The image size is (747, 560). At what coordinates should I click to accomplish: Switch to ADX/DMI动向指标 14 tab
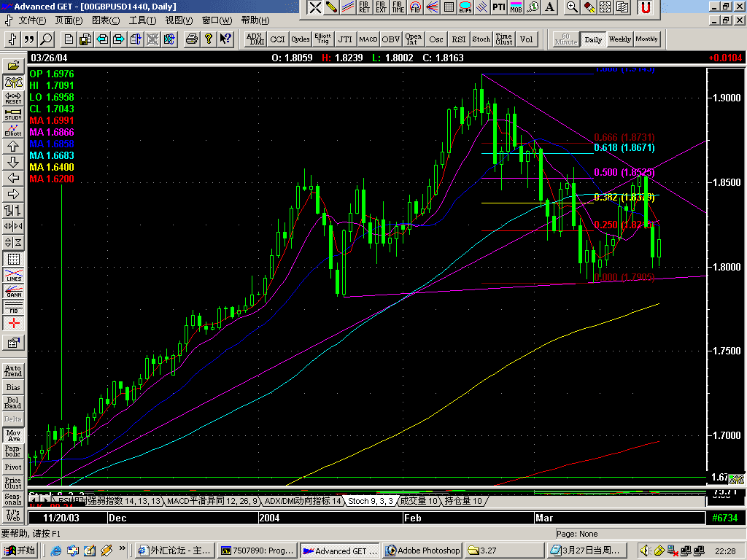pos(303,501)
